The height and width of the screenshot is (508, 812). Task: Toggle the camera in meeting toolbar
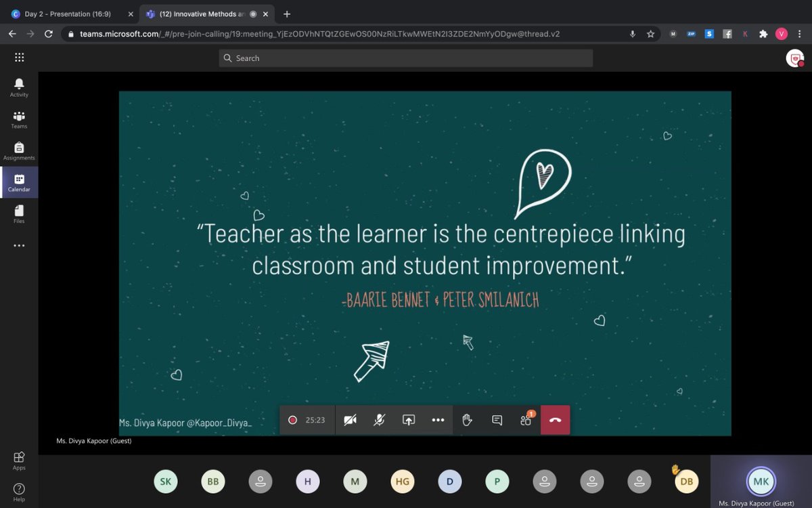(x=350, y=420)
